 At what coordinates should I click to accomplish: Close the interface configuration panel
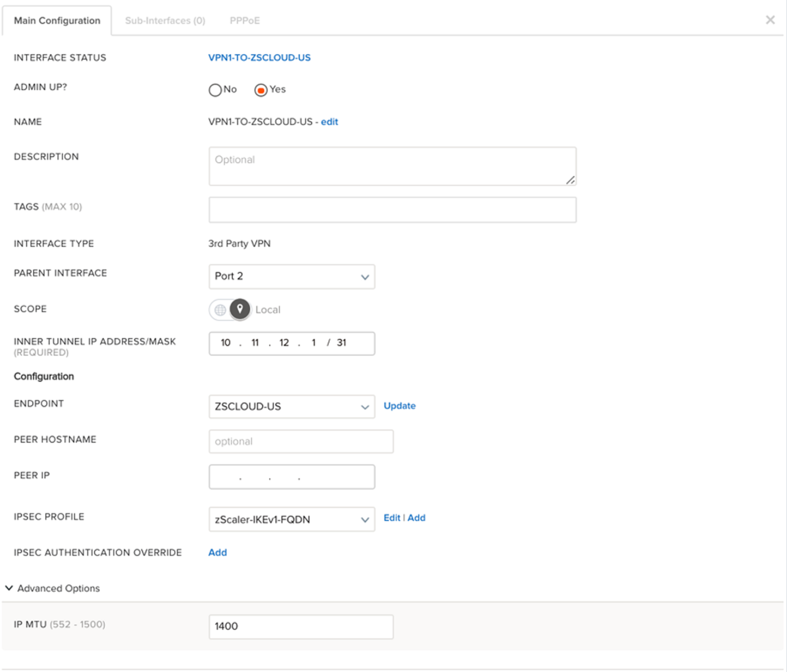770,20
